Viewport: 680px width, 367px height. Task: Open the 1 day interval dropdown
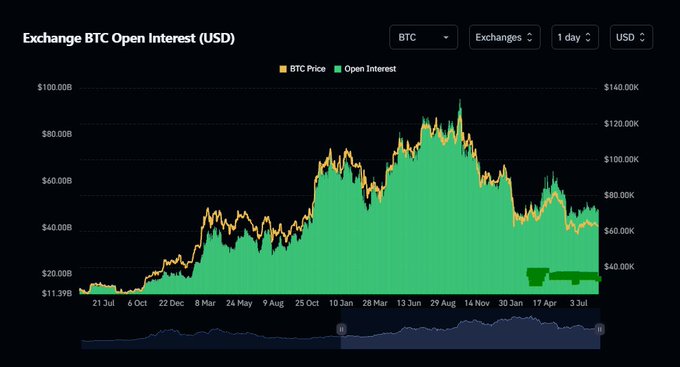click(x=575, y=37)
